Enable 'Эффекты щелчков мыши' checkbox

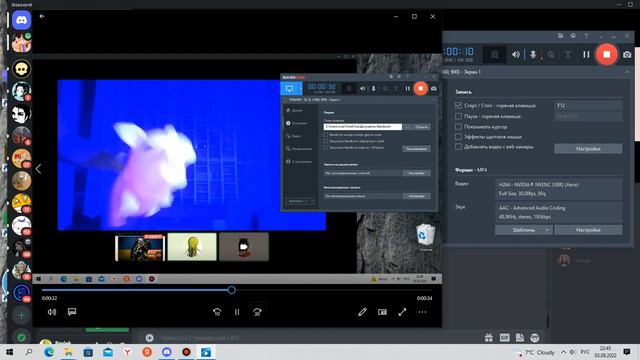[458, 137]
